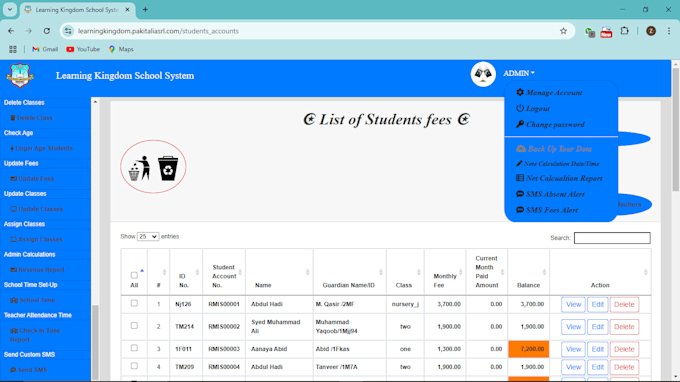Image resolution: width=680 pixels, height=382 pixels.
Task: Edit record for Aanaya Abid
Action: coord(598,349)
